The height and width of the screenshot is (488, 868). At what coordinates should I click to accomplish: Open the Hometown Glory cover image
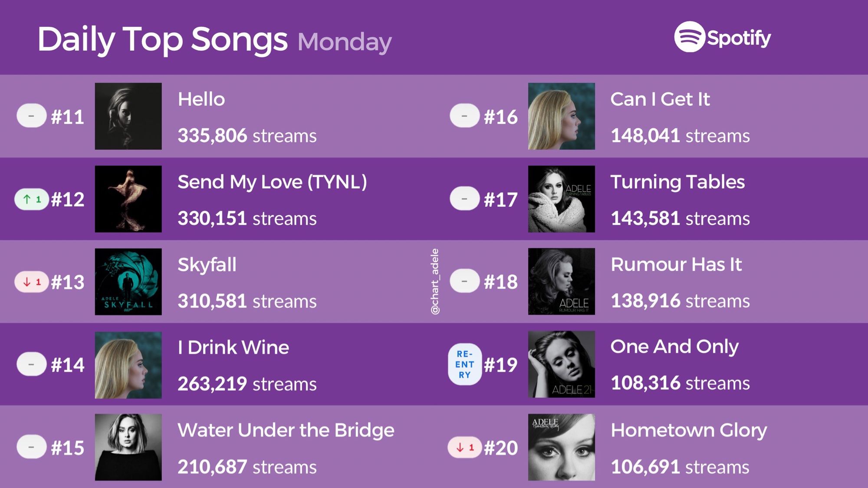coord(562,447)
